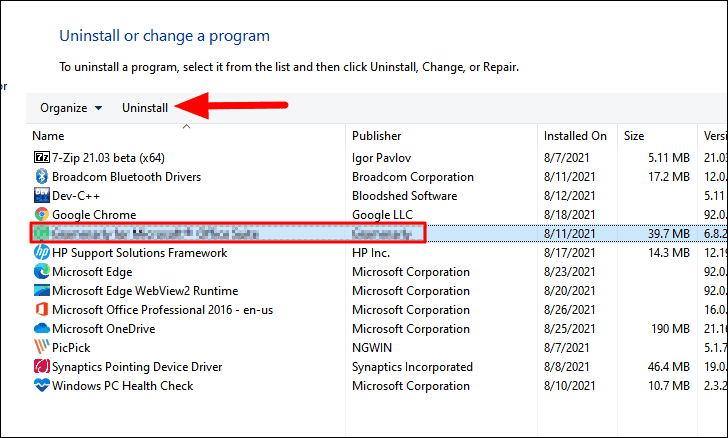Click the Microsoft Edge icon

[x=42, y=272]
